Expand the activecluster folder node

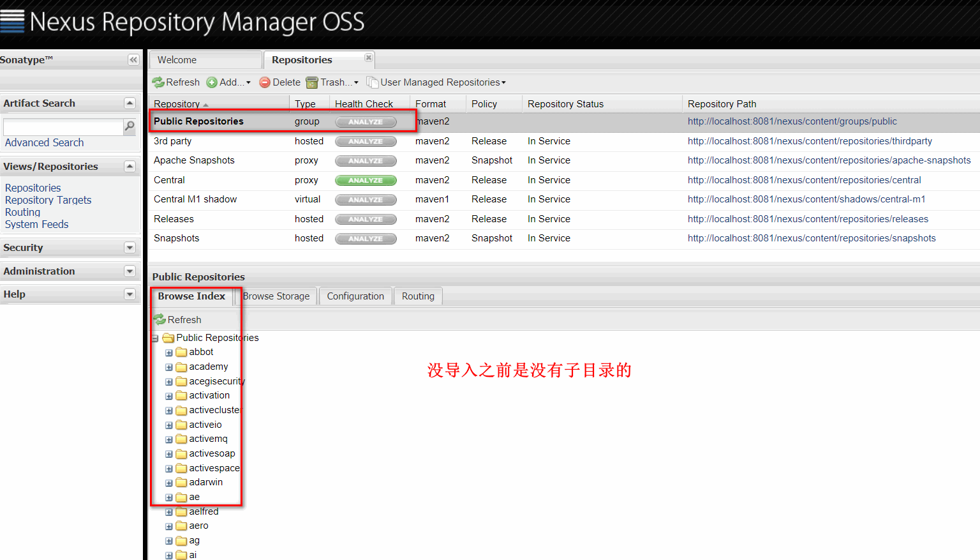coord(169,411)
